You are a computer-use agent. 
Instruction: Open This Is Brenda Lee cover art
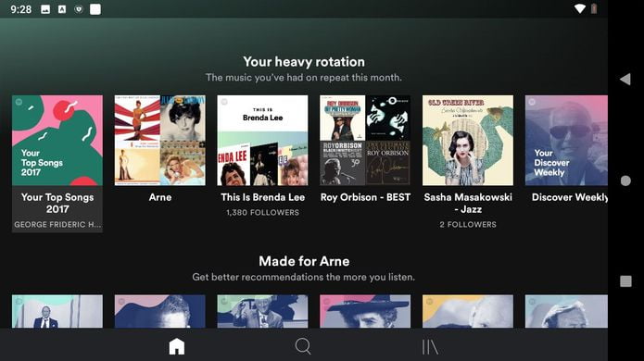pyautogui.click(x=262, y=141)
